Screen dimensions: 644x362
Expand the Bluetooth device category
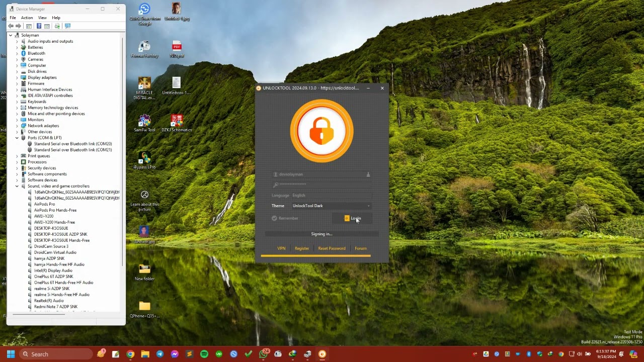pos(17,53)
